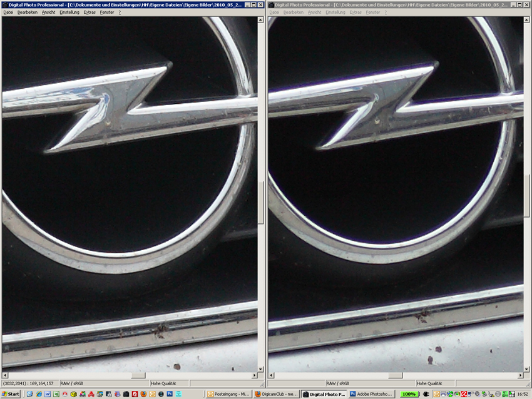Open the Fenster menu in left window
Screen dimensions: 532x399
tap(107, 13)
